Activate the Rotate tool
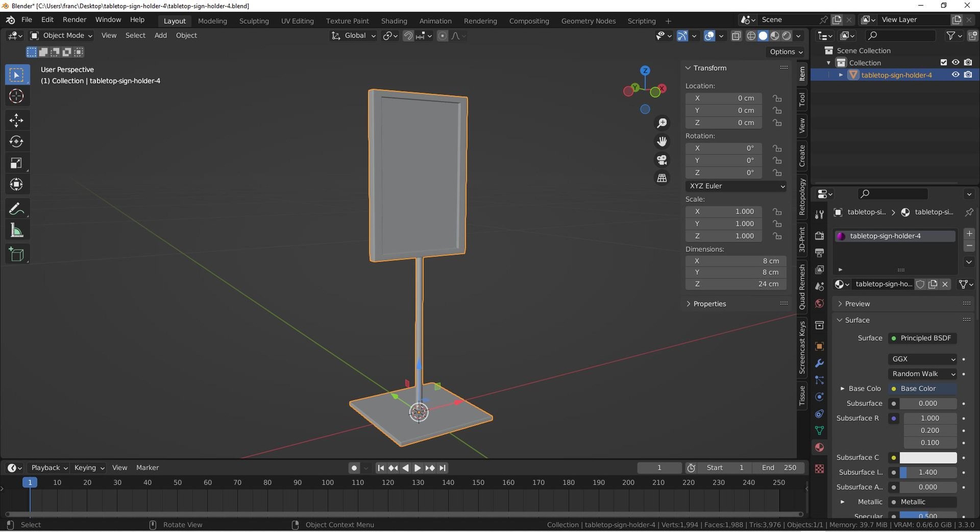 (16, 141)
